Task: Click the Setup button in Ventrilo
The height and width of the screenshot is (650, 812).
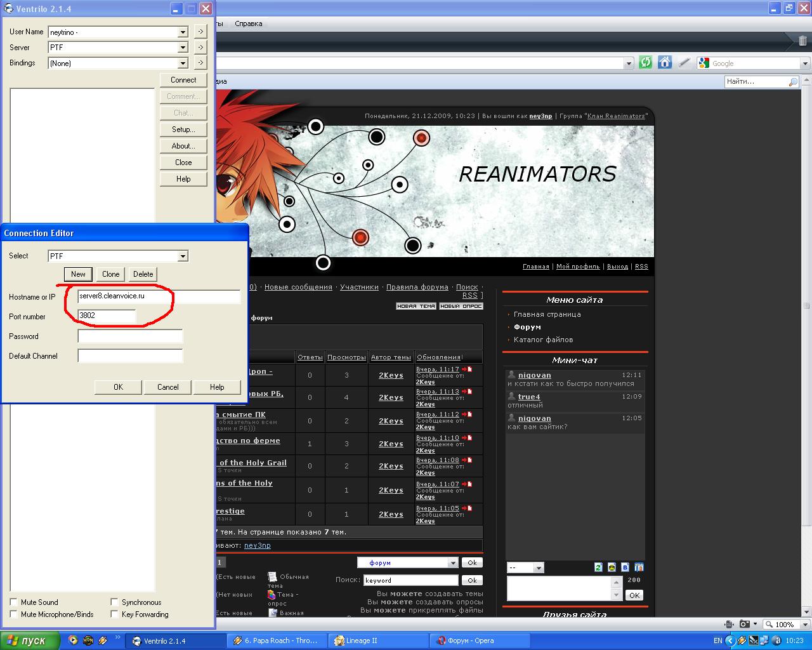Action: coord(183,129)
